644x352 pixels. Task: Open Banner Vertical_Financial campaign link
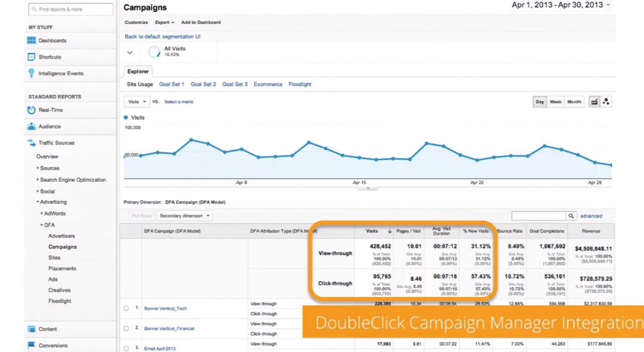[x=169, y=329]
